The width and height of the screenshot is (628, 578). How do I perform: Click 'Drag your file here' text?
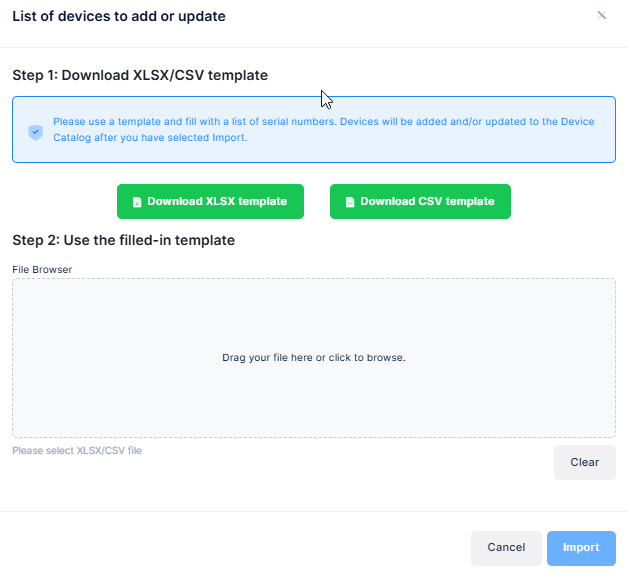pos(313,357)
